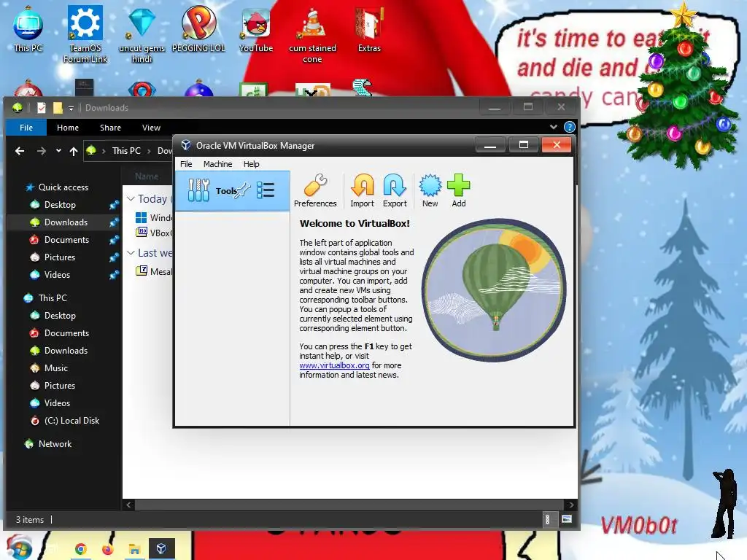
Task: Open the Extras desktop folder
Action: 369,29
